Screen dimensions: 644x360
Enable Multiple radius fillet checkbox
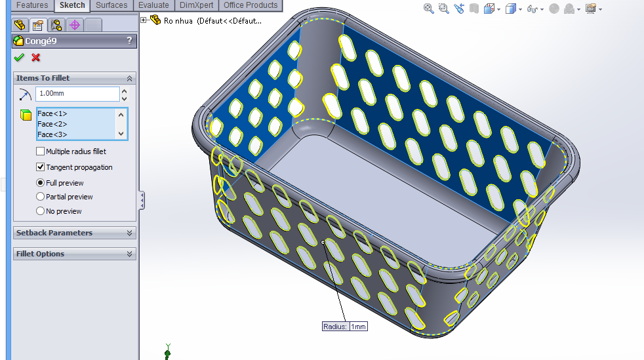coord(41,151)
